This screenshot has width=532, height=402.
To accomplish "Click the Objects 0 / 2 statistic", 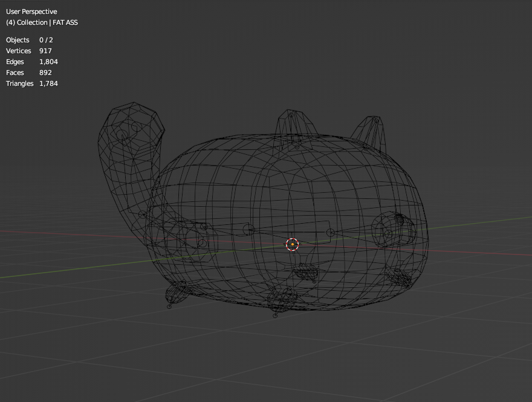I will (30, 40).
